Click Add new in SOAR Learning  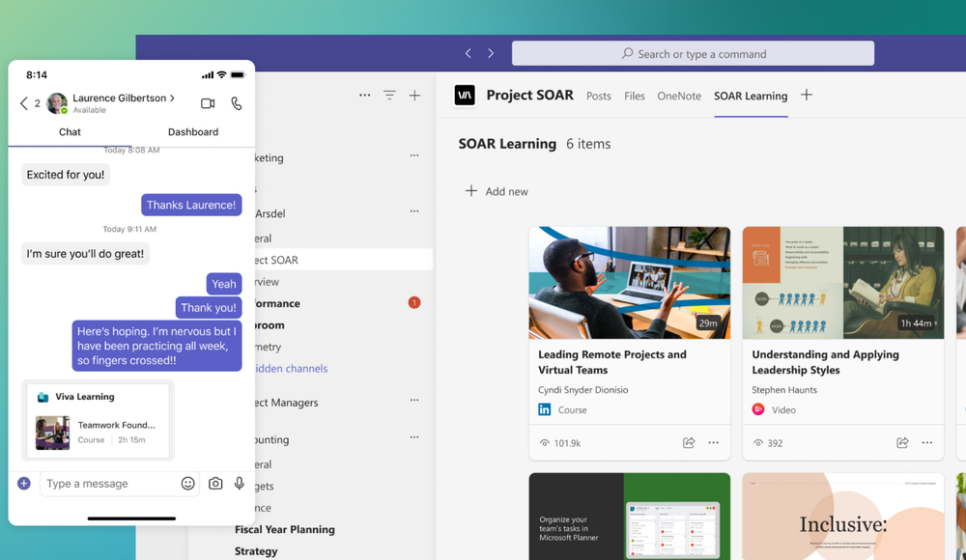tap(497, 190)
